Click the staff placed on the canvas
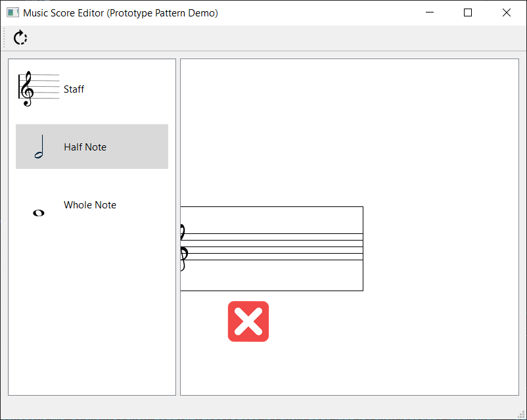This screenshot has height=420, width=527. (272, 248)
